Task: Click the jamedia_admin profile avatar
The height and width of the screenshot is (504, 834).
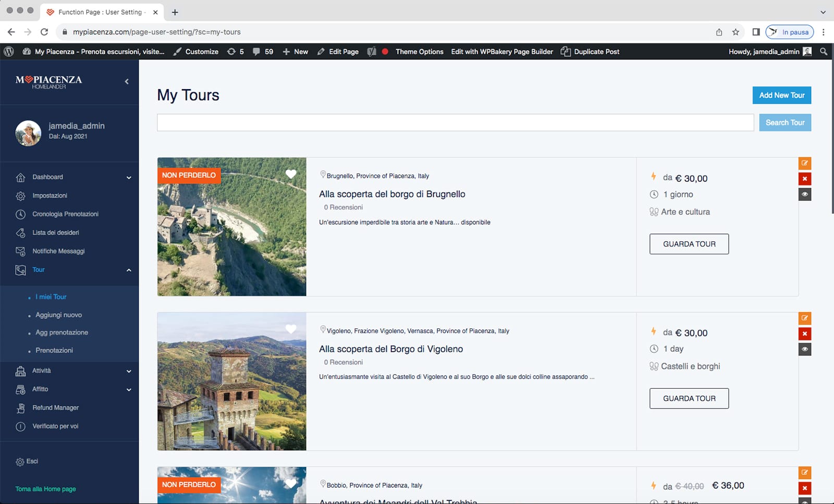Action: [x=28, y=133]
